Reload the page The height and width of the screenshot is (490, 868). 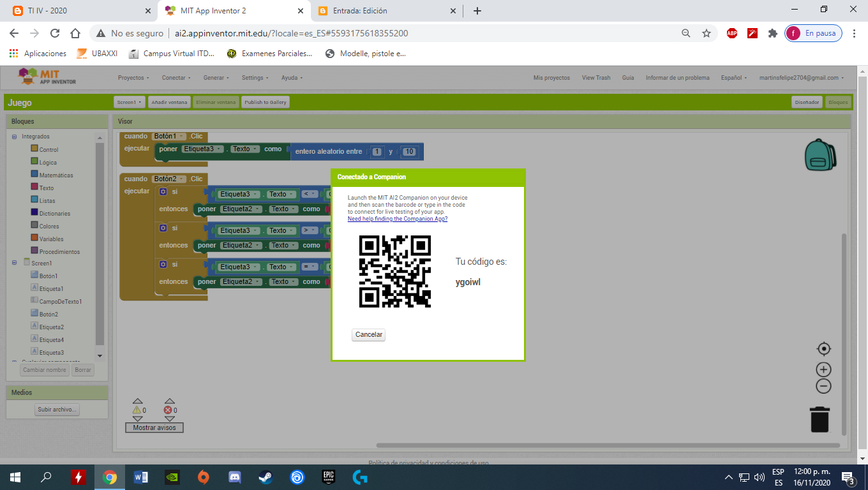coord(55,33)
